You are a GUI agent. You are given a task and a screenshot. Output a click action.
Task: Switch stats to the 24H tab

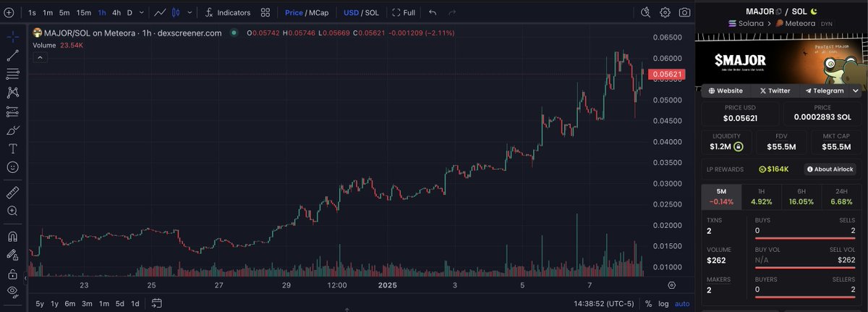(x=843, y=197)
